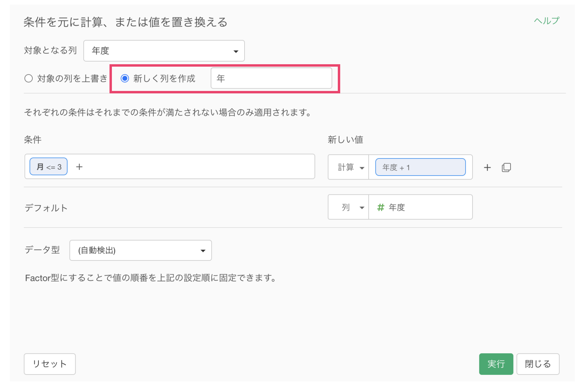Image resolution: width=588 pixels, height=386 pixels.
Task: Click the new column name field containing 年
Action: click(x=271, y=79)
